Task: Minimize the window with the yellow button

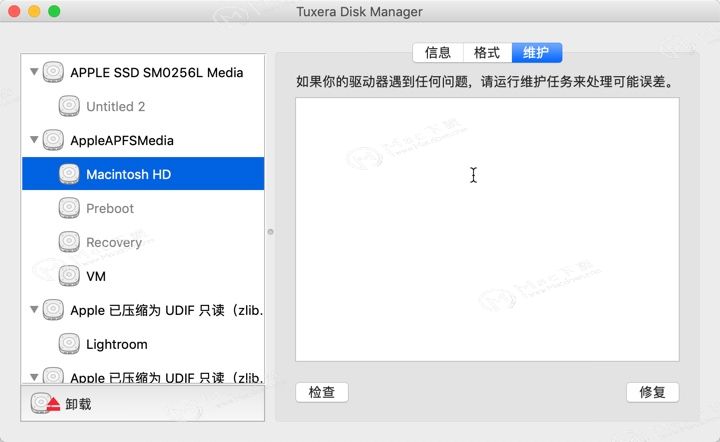Action: 34,11
